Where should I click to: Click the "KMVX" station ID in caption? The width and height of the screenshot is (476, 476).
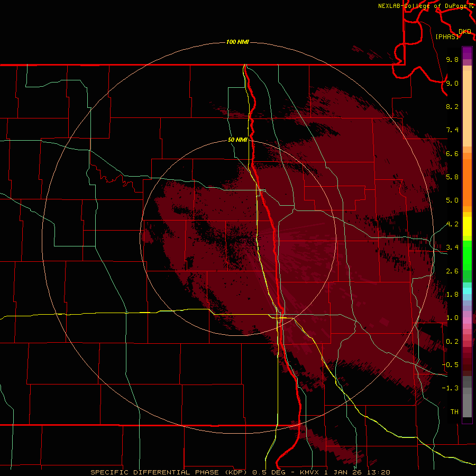[309, 472]
